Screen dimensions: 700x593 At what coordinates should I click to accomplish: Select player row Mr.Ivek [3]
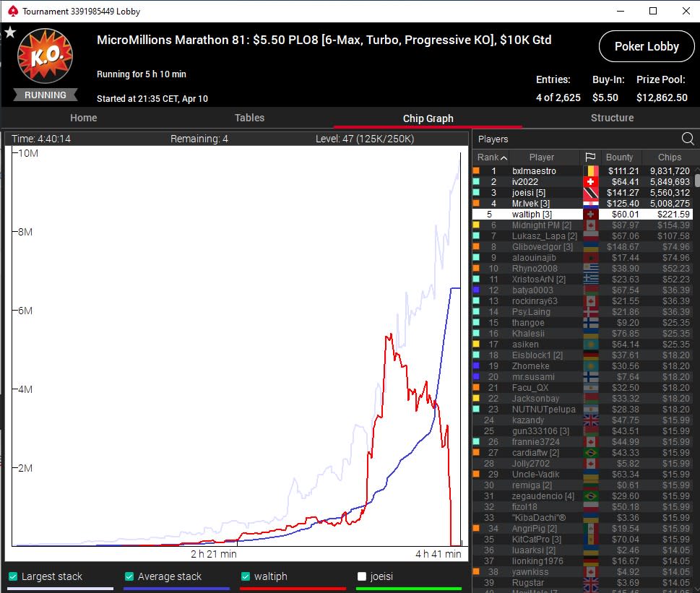(582, 204)
